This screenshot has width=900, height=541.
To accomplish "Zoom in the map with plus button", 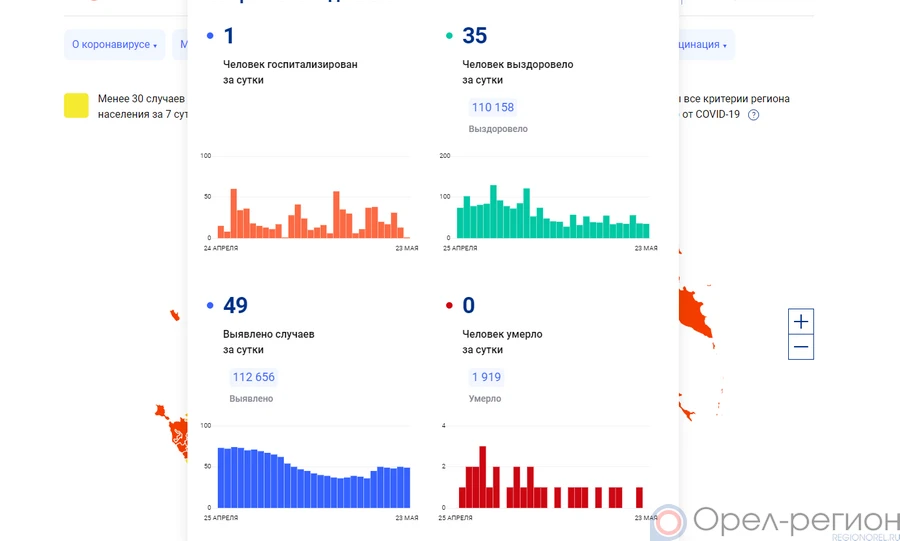I will point(801,322).
